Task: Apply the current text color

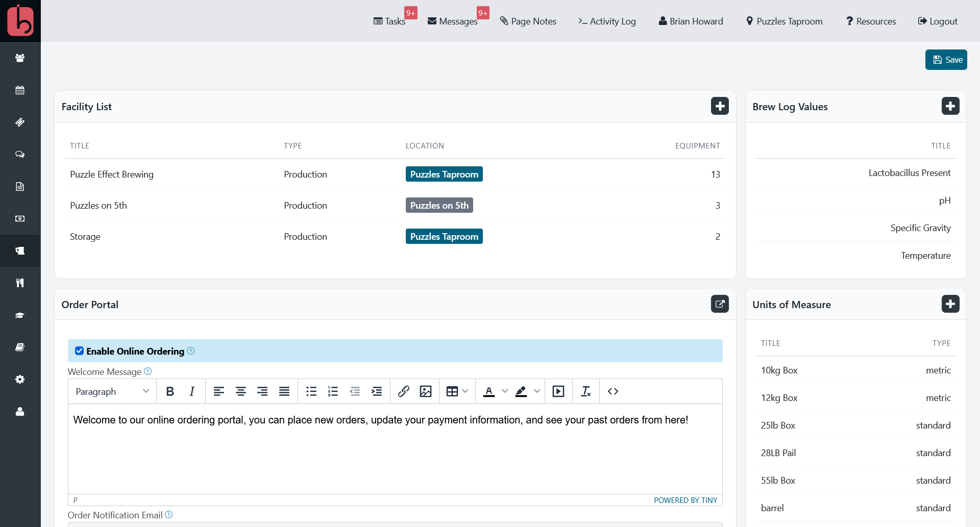Action: click(489, 391)
